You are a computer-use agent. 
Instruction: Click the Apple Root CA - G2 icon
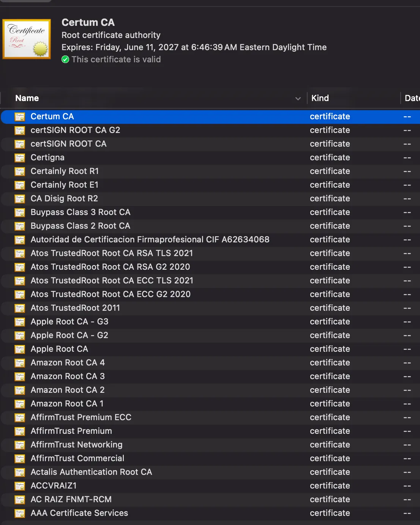(x=20, y=335)
